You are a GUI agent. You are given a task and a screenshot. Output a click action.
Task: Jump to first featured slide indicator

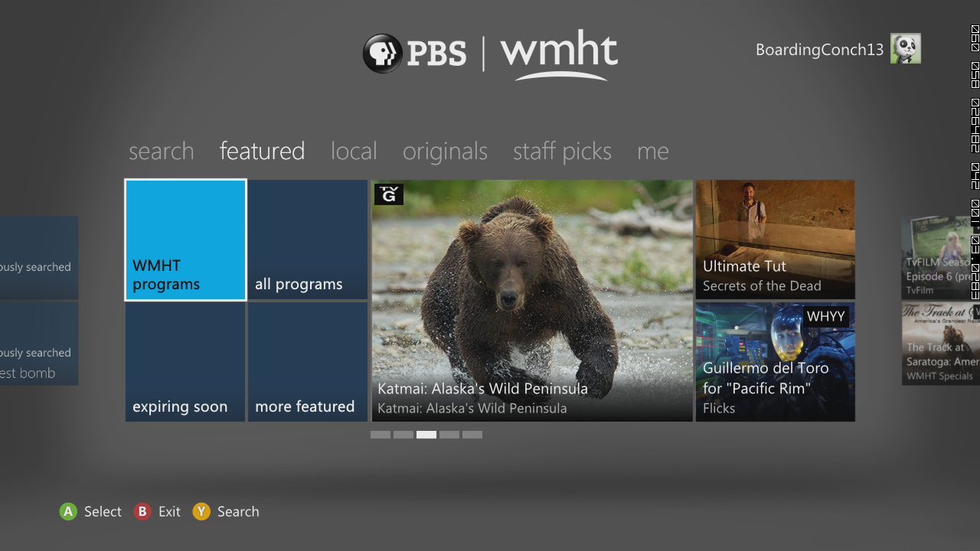click(381, 435)
